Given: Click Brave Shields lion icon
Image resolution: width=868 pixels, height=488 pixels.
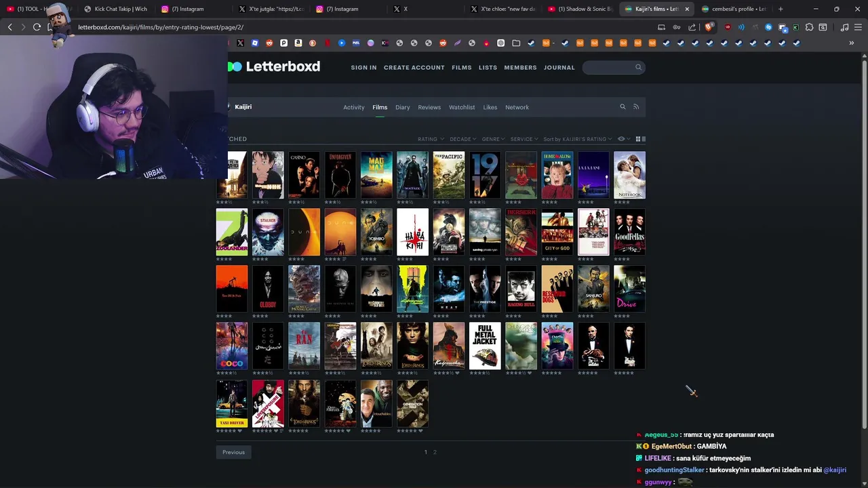Looking at the screenshot, I should click(709, 27).
